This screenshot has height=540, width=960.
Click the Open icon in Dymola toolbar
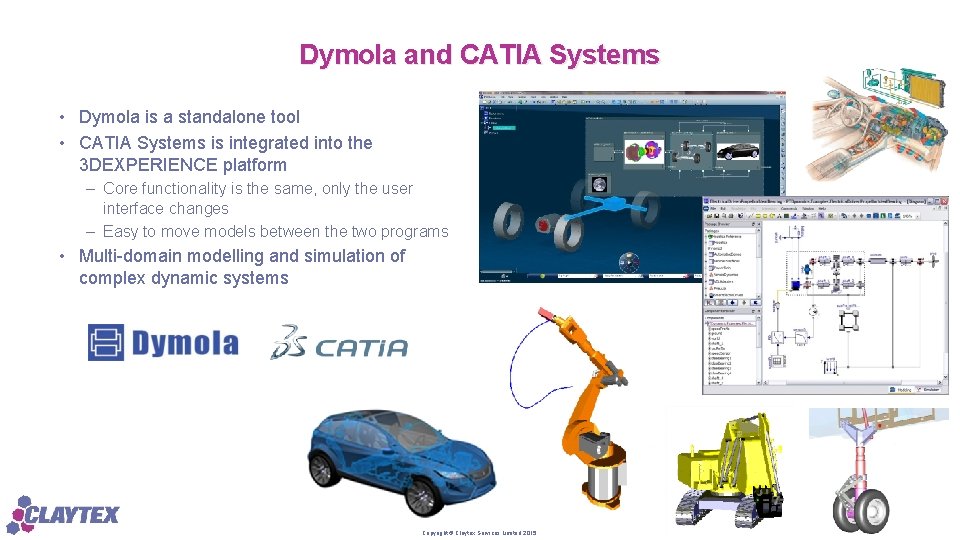pyautogui.click(x=711, y=216)
